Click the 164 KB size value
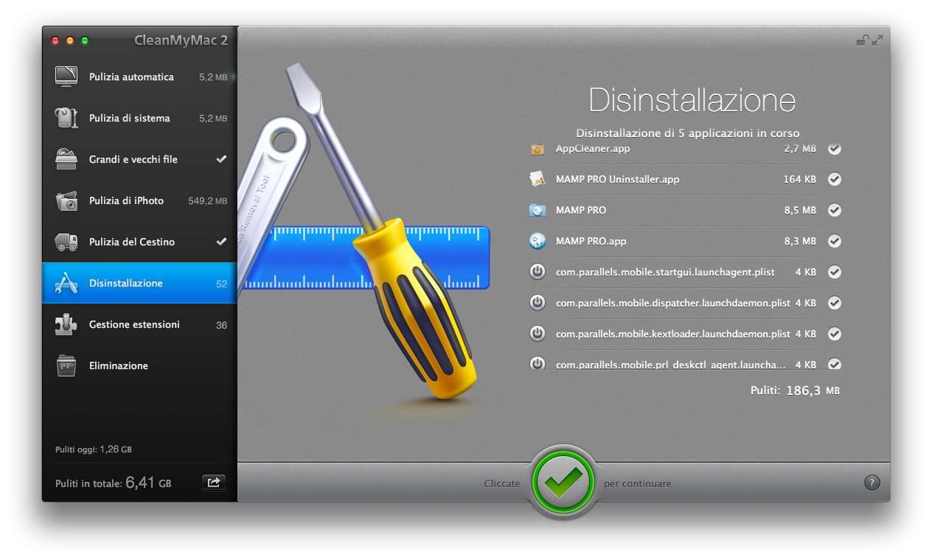The width and height of the screenshot is (932, 560). coord(799,179)
